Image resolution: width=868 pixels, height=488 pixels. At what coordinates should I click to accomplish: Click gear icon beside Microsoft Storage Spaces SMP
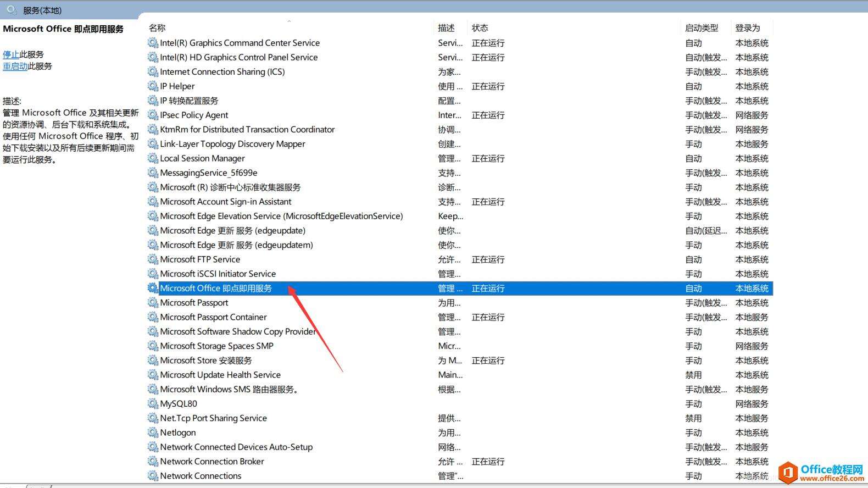153,346
